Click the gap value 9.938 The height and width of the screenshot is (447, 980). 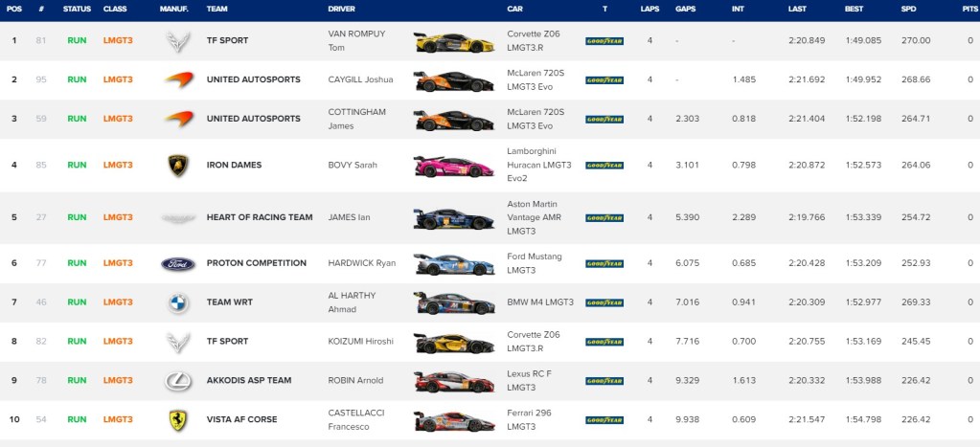click(x=687, y=420)
